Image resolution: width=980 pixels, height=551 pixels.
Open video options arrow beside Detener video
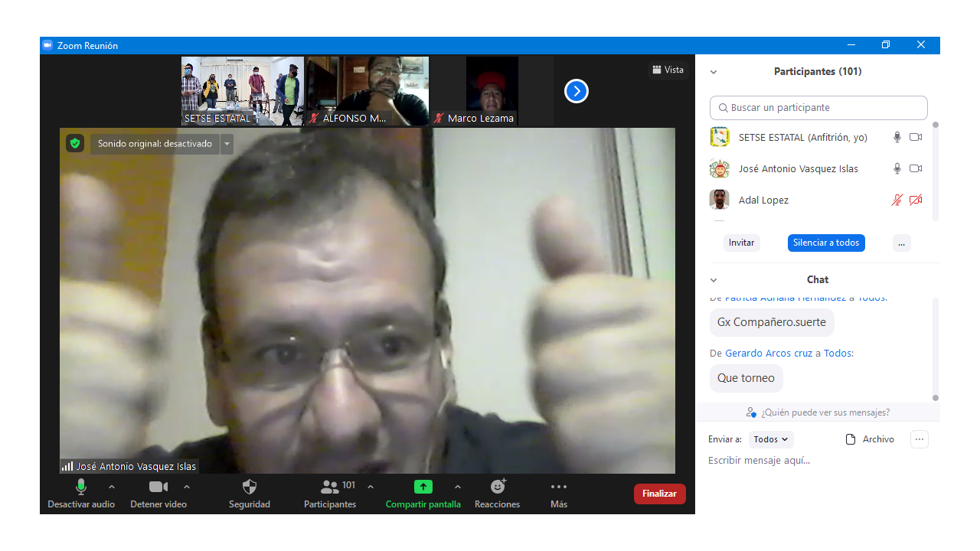pyautogui.click(x=187, y=487)
